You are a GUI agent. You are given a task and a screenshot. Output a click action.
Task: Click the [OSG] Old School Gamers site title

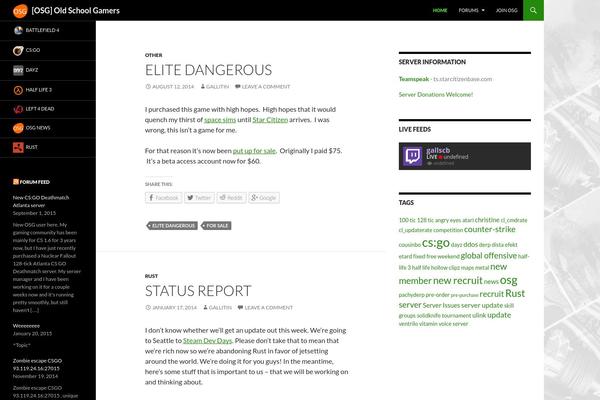[x=75, y=11]
